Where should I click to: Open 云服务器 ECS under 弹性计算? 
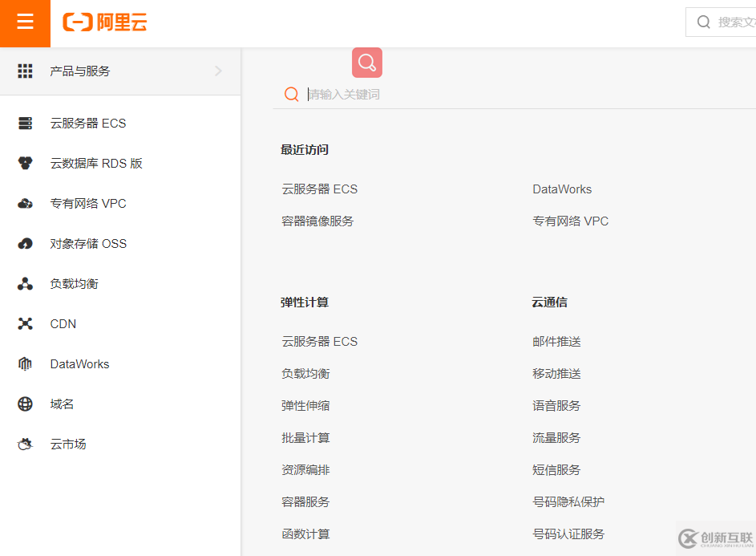point(320,342)
